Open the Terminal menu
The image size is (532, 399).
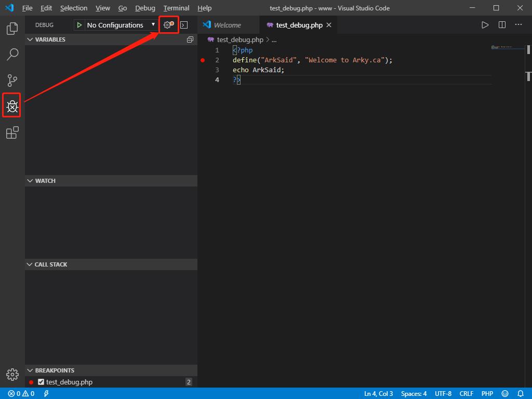point(177,8)
